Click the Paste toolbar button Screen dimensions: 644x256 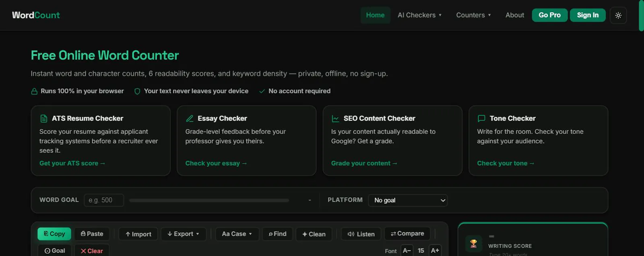(x=92, y=234)
